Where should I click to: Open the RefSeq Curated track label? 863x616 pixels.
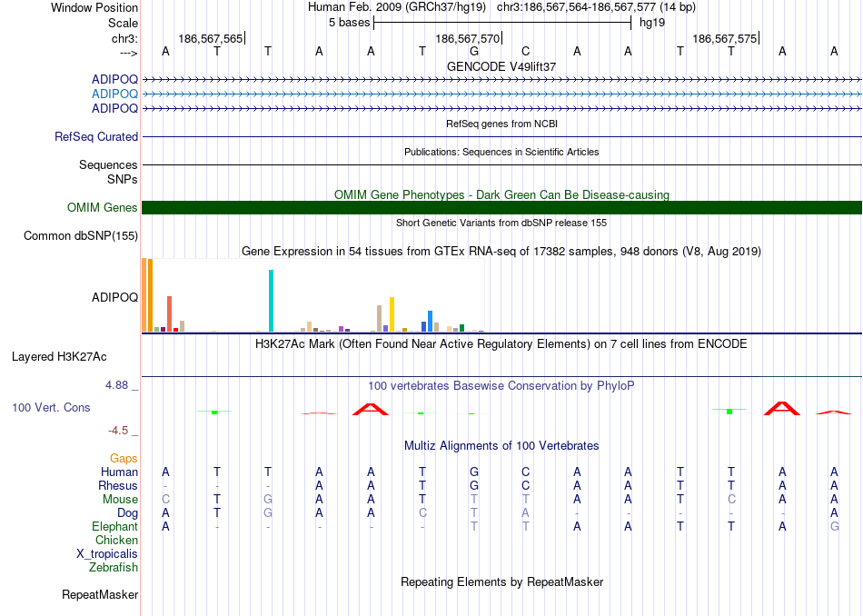[95, 136]
